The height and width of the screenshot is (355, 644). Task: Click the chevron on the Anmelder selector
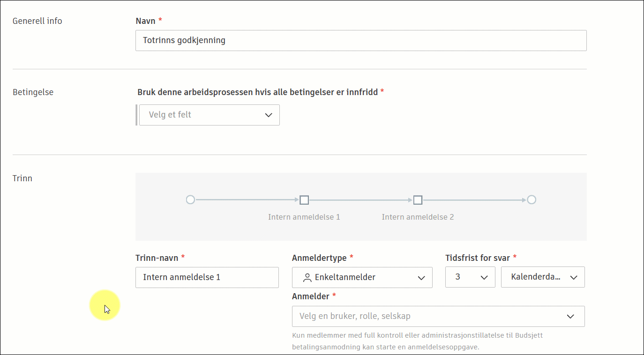click(571, 316)
